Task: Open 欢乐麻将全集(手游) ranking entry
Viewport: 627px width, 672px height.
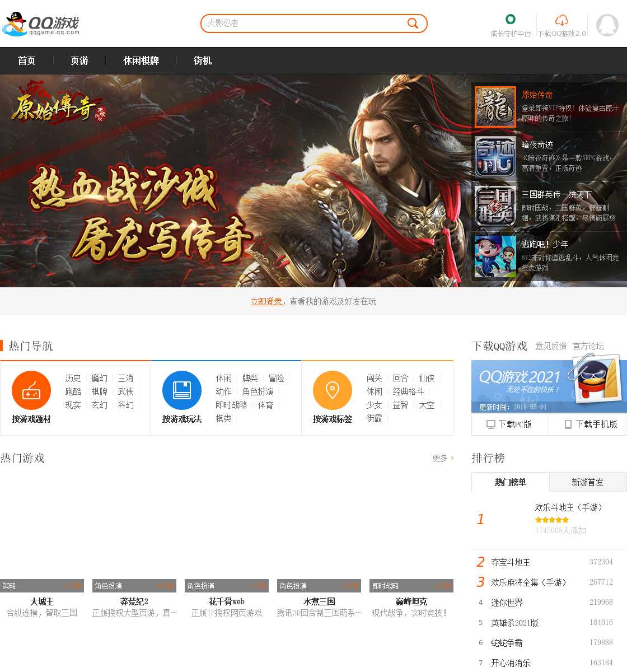Action: click(531, 582)
